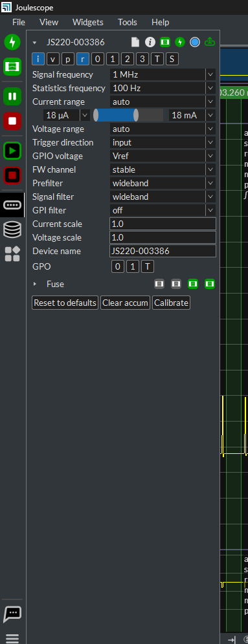Click the Calibrate button

[x=171, y=303]
